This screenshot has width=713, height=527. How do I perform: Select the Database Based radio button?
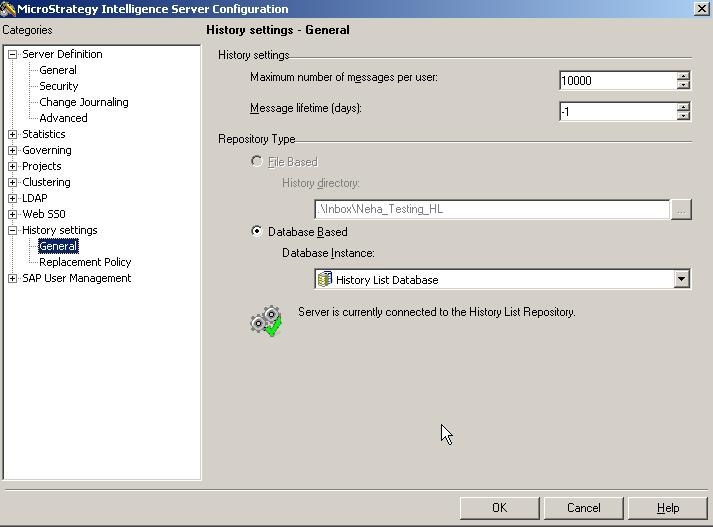(257, 232)
